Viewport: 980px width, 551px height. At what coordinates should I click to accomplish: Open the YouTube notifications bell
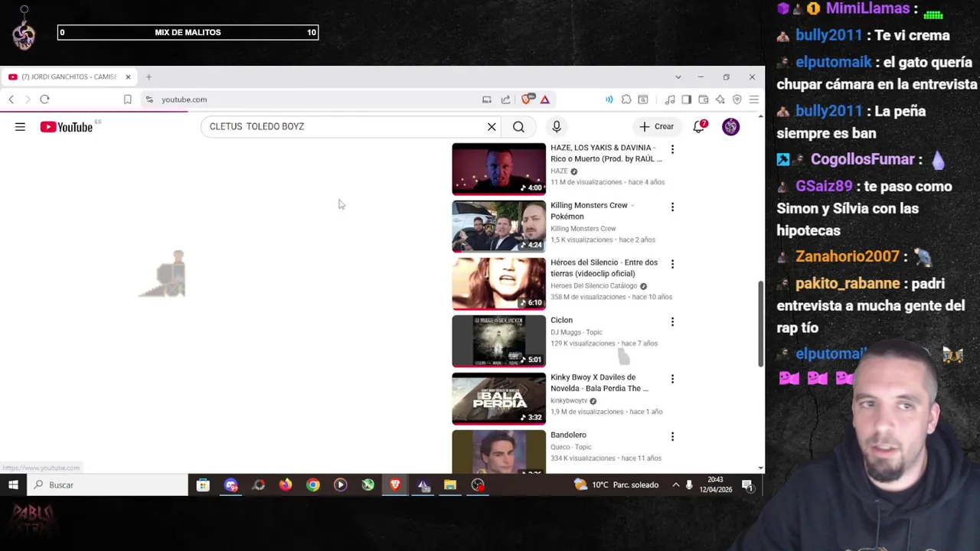pyautogui.click(x=698, y=127)
